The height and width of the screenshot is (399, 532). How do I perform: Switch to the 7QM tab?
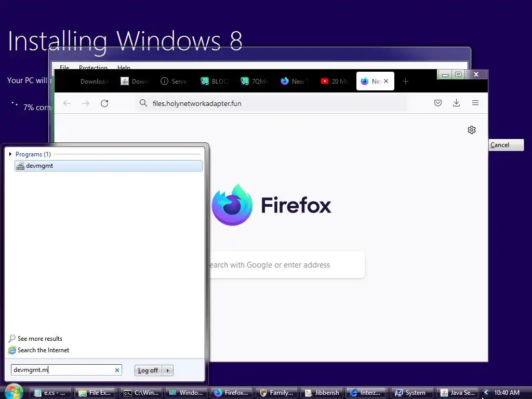(255, 82)
